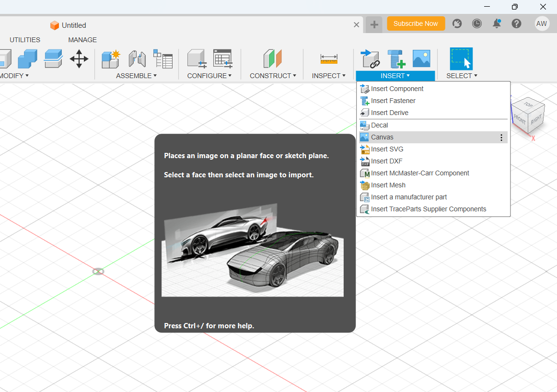Expand the CONFIGURE dropdown
Viewport: 557px width, 392px height.
tap(209, 76)
